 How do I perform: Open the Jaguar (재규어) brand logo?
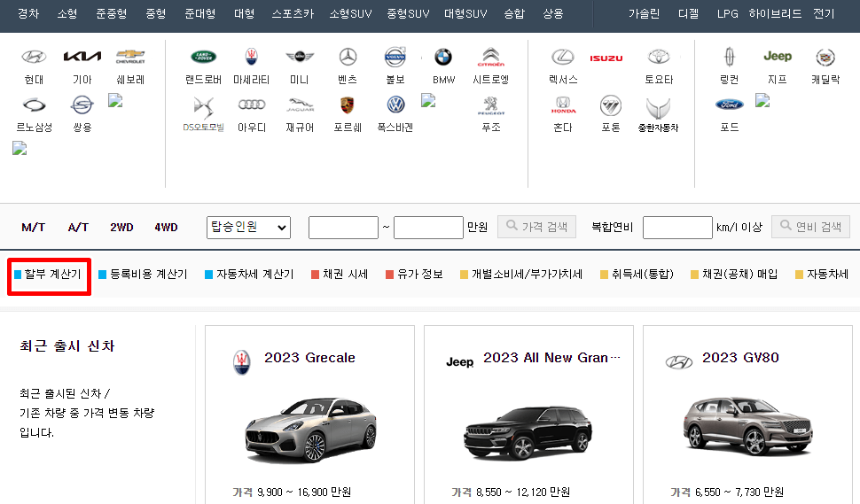tap(300, 105)
